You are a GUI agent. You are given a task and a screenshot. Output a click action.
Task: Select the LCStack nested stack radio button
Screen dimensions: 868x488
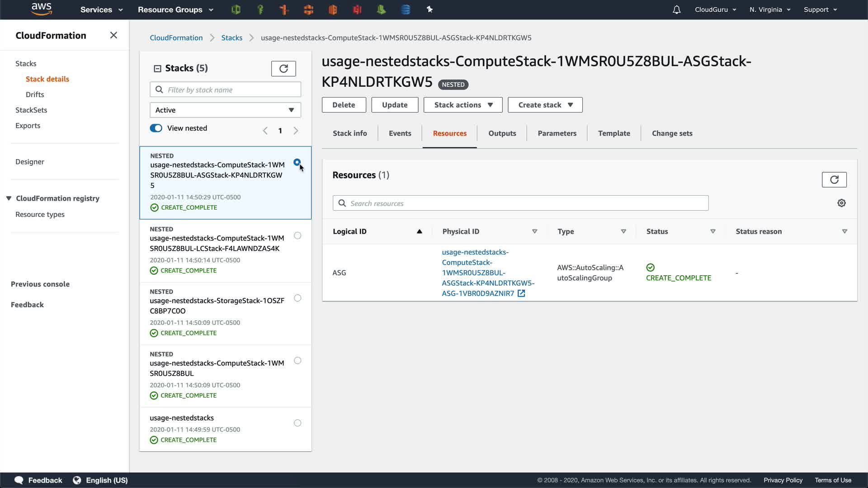pos(297,235)
